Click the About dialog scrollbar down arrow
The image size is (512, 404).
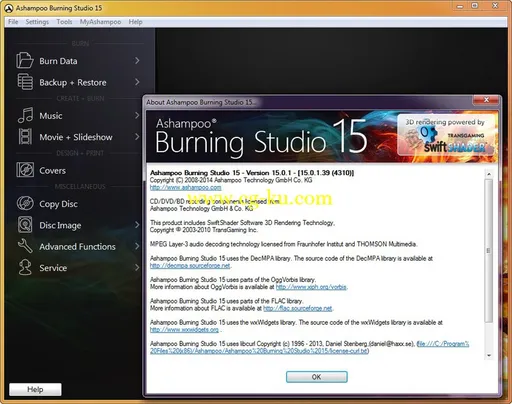(489, 355)
